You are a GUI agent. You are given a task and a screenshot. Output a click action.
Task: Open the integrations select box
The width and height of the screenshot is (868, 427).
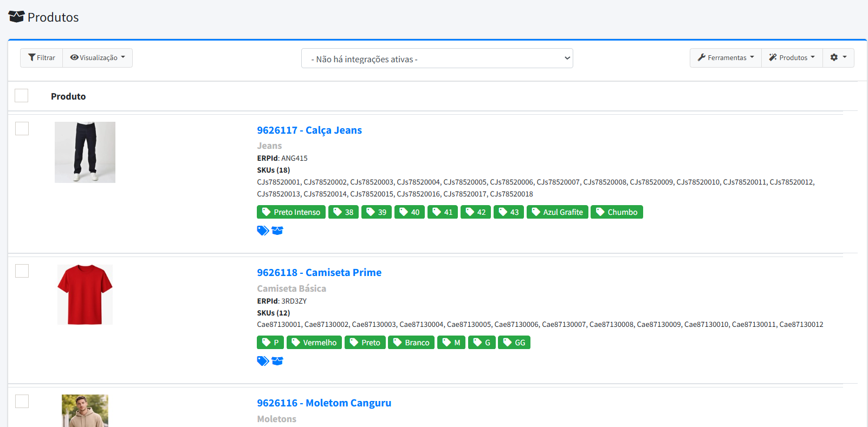pos(437,58)
